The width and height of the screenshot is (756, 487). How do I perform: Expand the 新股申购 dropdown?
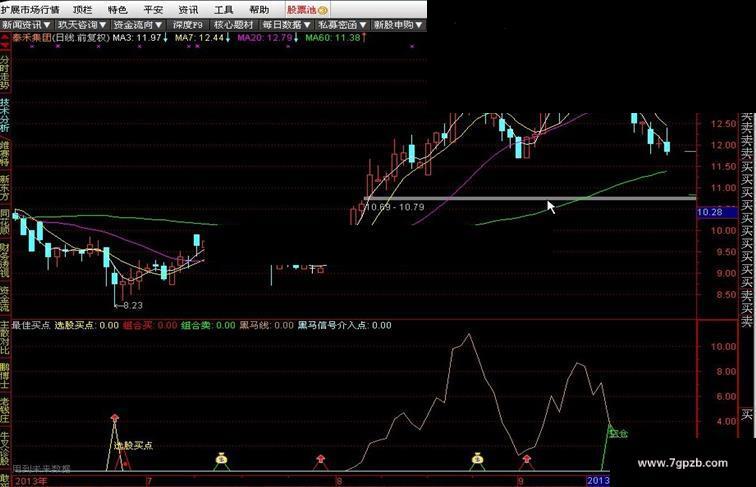click(x=398, y=25)
